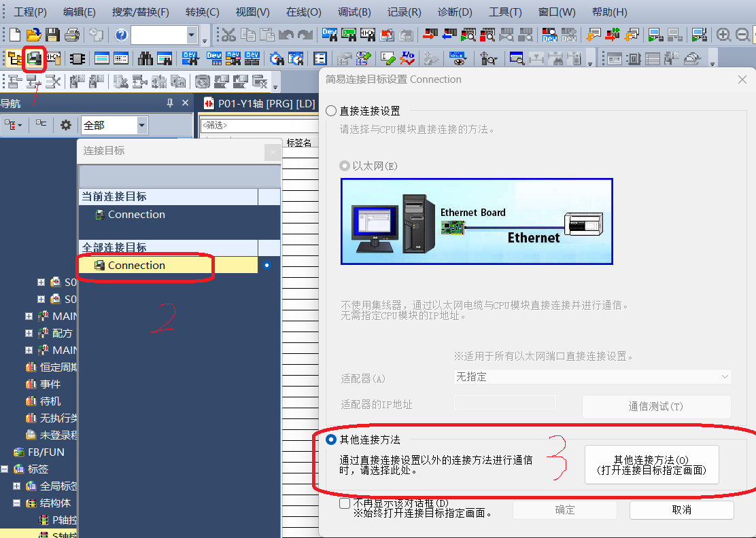756x538 pixels.
Task: Undo the last action via undo icon
Action: click(x=286, y=35)
